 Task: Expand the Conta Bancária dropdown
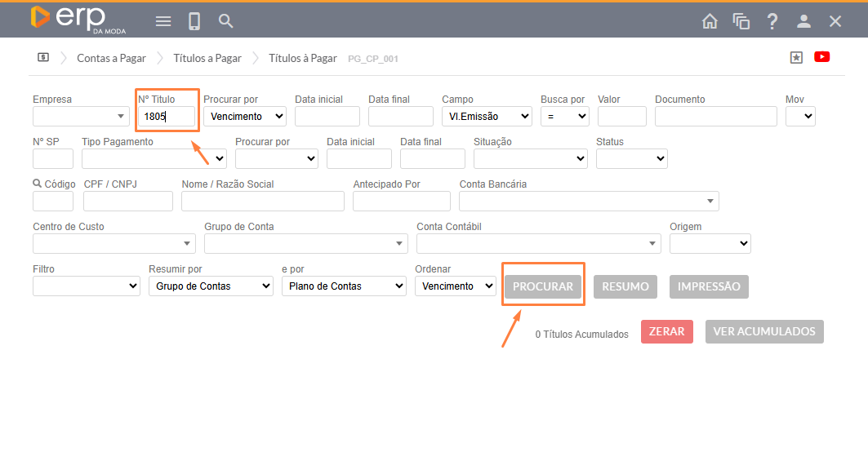click(x=589, y=202)
